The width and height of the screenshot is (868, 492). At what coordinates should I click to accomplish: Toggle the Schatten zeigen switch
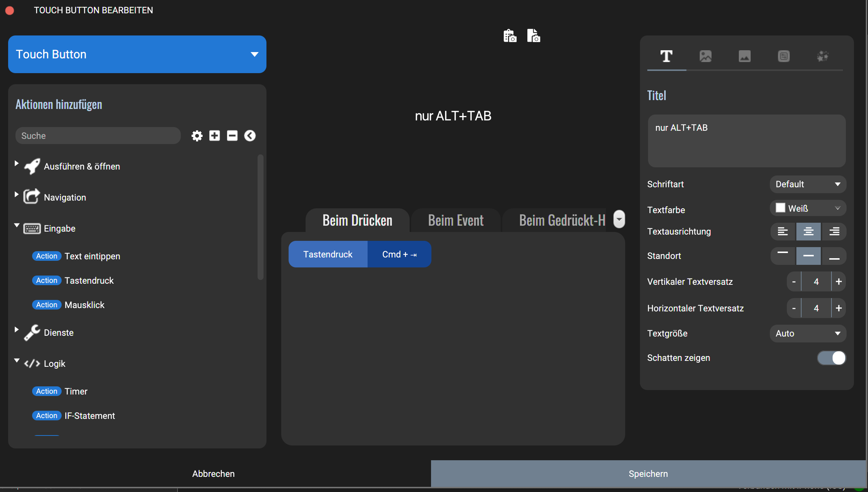pos(831,358)
